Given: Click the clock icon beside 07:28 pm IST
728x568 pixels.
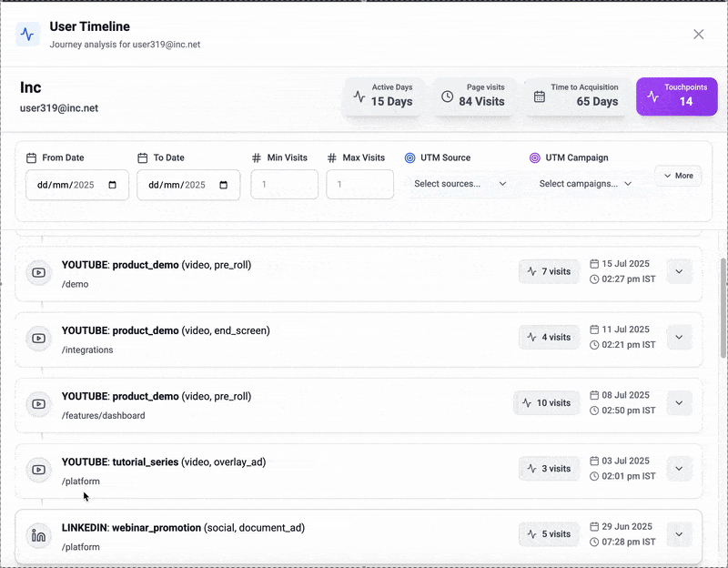Looking at the screenshot, I should pyautogui.click(x=594, y=542).
